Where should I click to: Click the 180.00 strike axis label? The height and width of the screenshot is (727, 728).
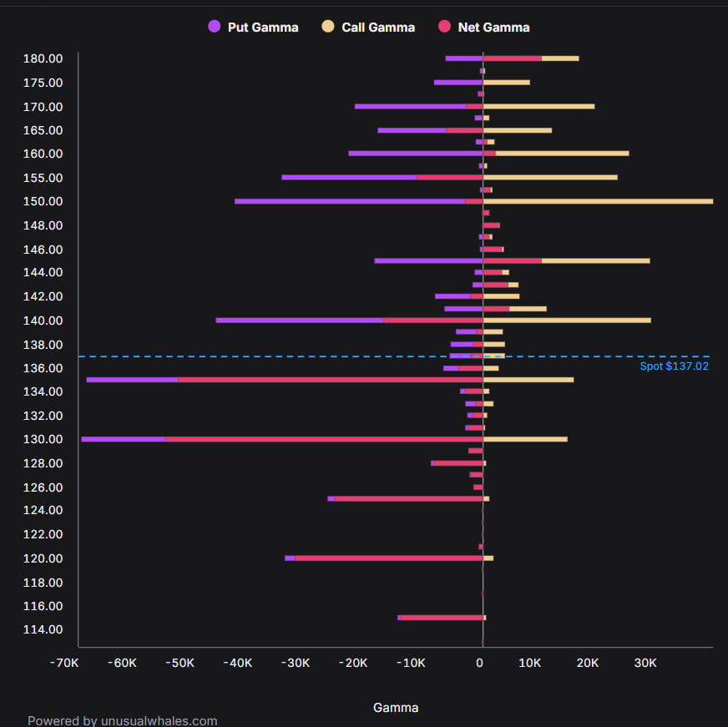point(43,58)
